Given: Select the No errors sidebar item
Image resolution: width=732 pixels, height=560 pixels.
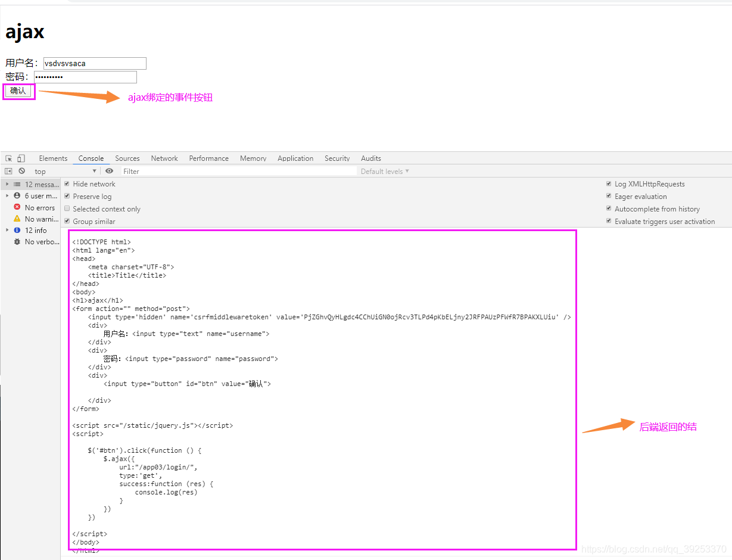Looking at the screenshot, I should (30, 208).
